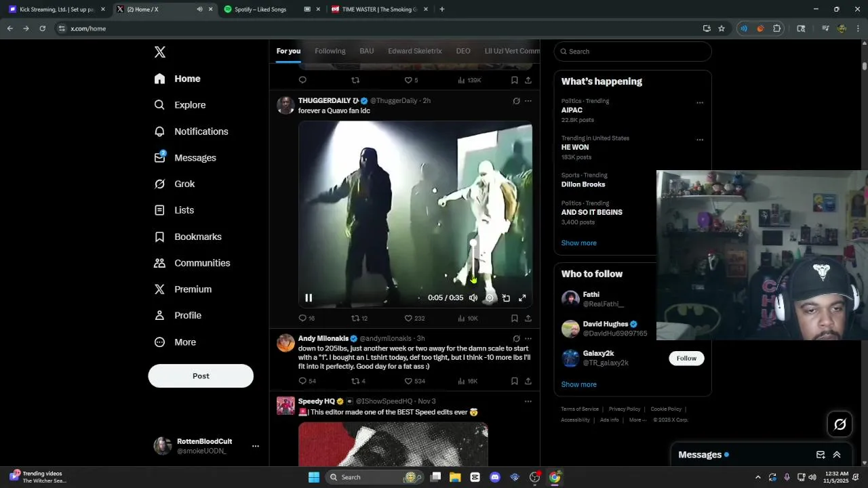Open Discord from taskbar
The height and width of the screenshot is (488, 868).
coord(495,477)
